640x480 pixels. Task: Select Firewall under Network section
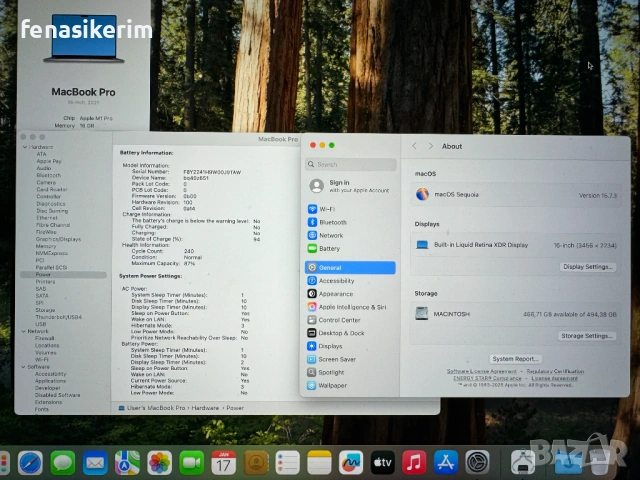coord(44,338)
